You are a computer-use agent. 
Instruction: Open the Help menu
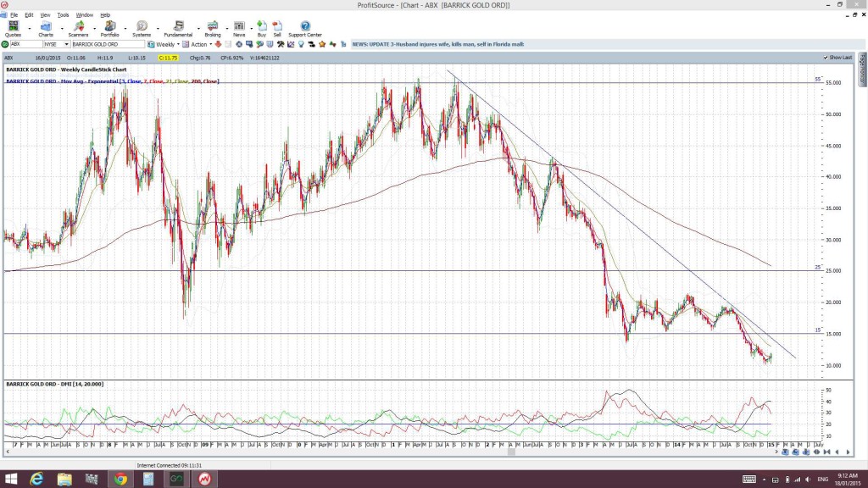[105, 15]
